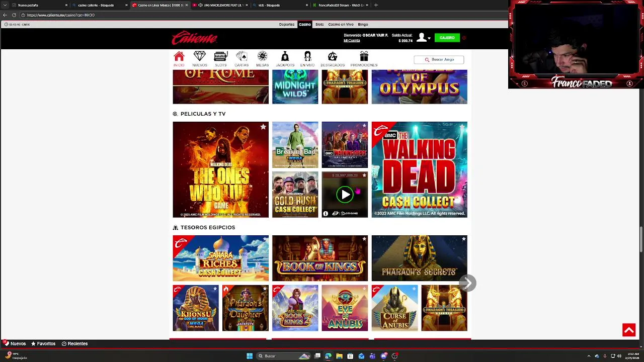The width and height of the screenshot is (644, 362).
Task: Click the Buscar Juego search field
Action: pyautogui.click(x=439, y=59)
